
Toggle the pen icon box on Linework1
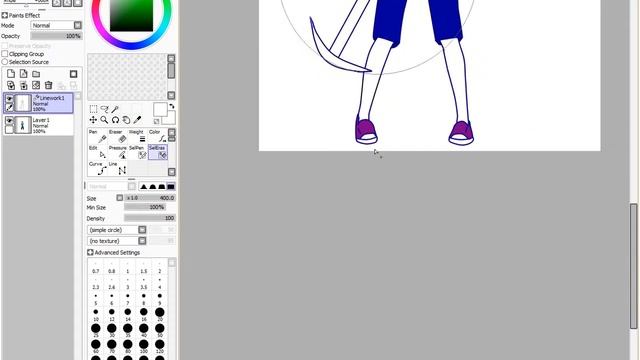(9, 108)
